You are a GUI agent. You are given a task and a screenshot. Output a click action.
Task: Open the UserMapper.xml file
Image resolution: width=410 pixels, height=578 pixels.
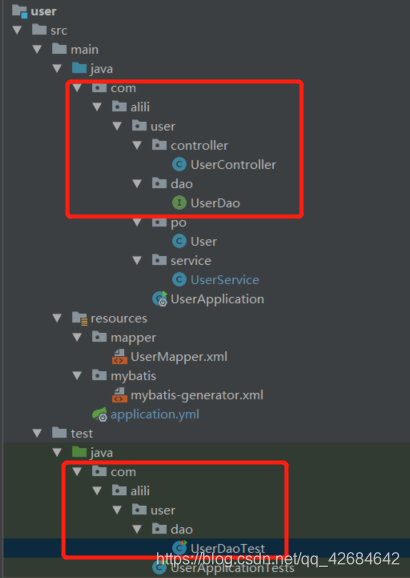point(179,356)
